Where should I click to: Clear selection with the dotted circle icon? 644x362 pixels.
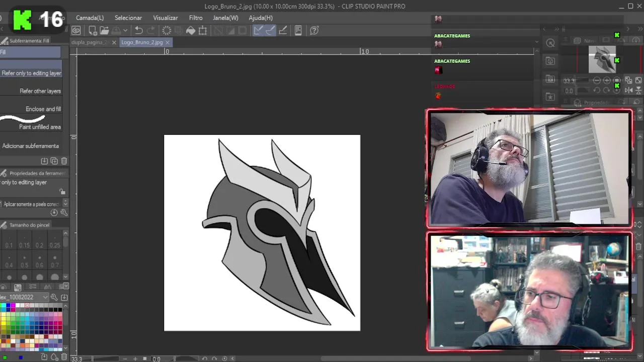(x=167, y=31)
